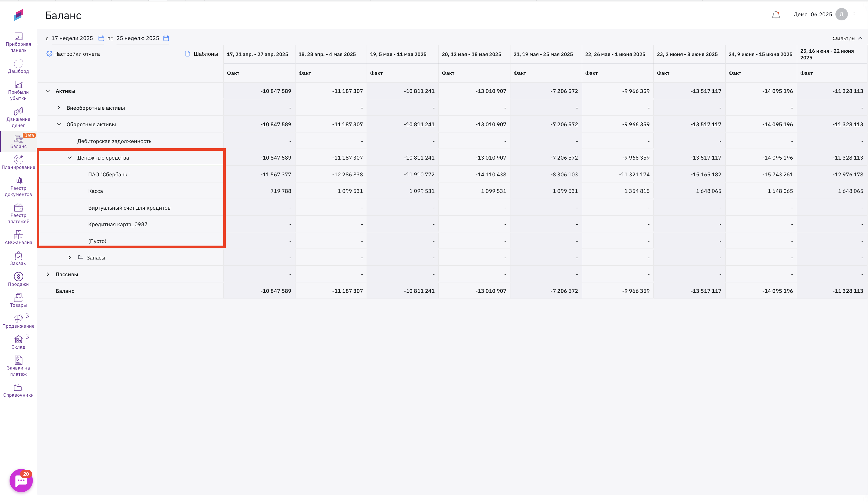The height and width of the screenshot is (502, 868).
Task: Click the Запасы folder icon
Action: click(x=81, y=257)
